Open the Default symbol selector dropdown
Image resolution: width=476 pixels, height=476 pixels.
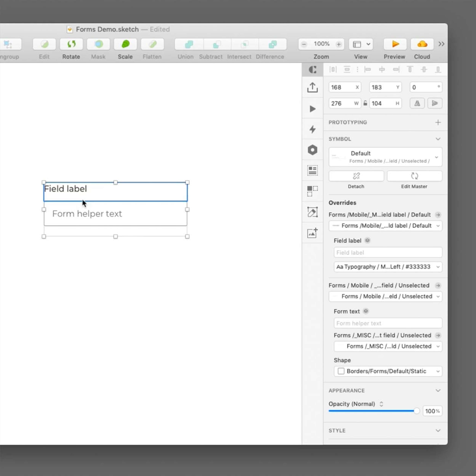[x=385, y=157]
